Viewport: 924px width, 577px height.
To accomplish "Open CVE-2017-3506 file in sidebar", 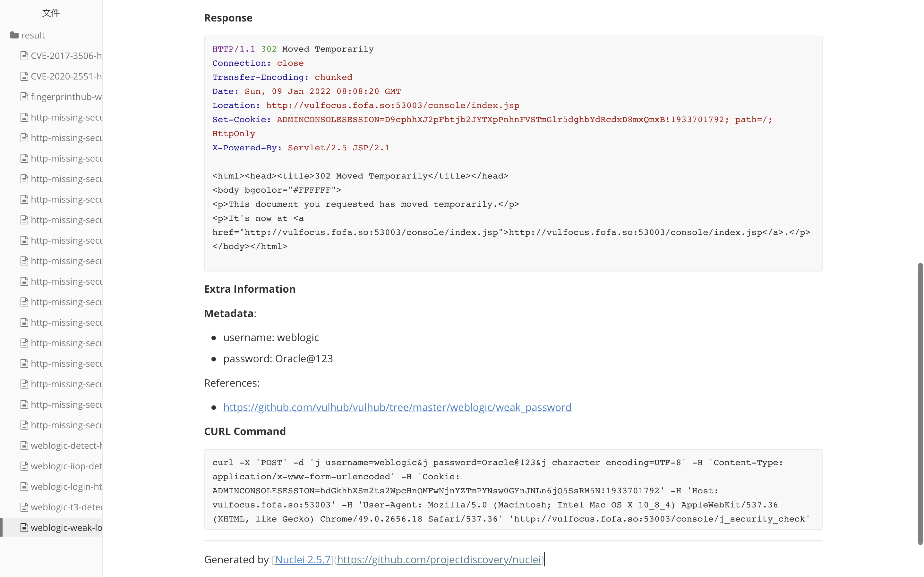I will point(66,56).
